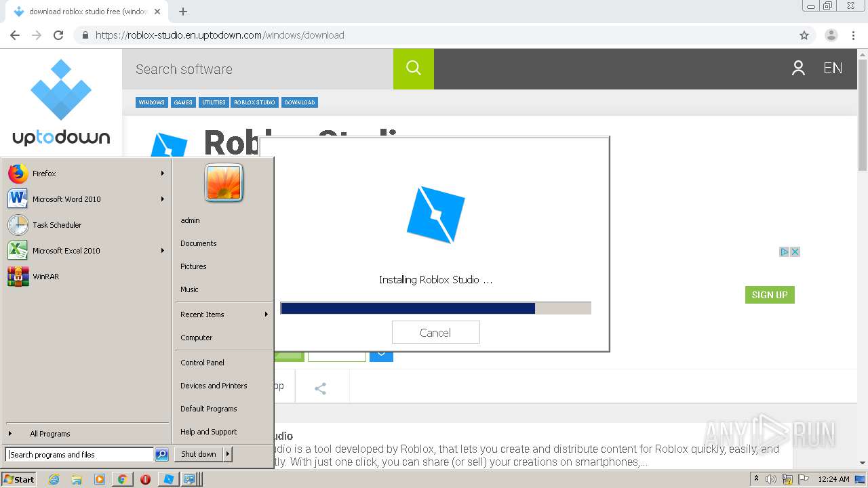The image size is (868, 488).
Task: Click the Start button
Action: click(19, 479)
